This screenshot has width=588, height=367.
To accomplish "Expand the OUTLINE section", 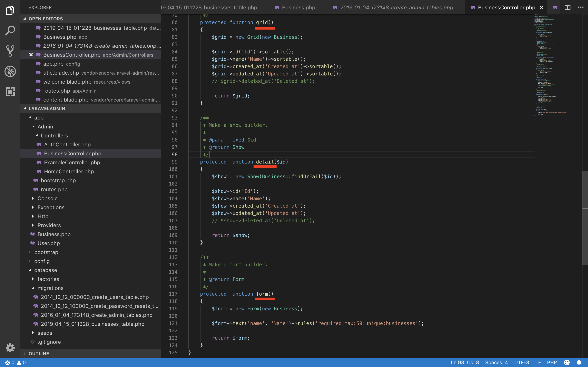I will tap(39, 353).
